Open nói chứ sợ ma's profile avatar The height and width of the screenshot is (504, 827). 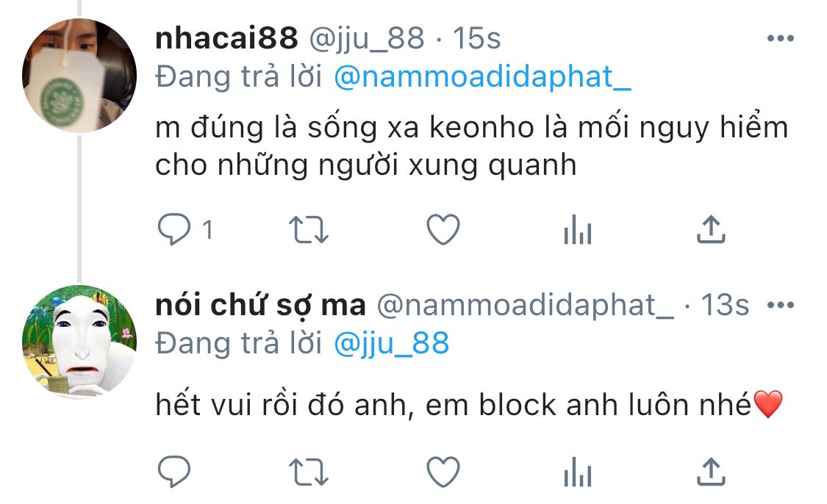(79, 342)
